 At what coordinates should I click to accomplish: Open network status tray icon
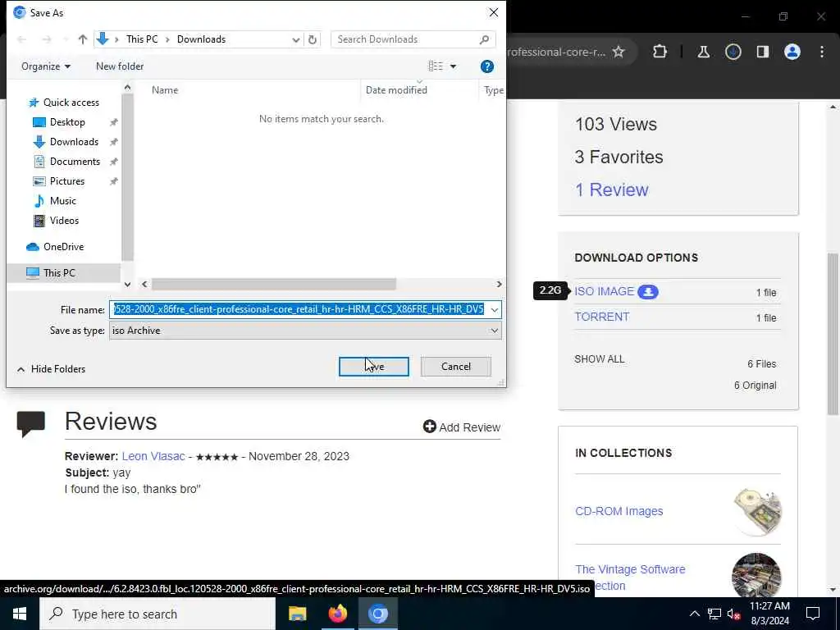pyautogui.click(x=714, y=614)
